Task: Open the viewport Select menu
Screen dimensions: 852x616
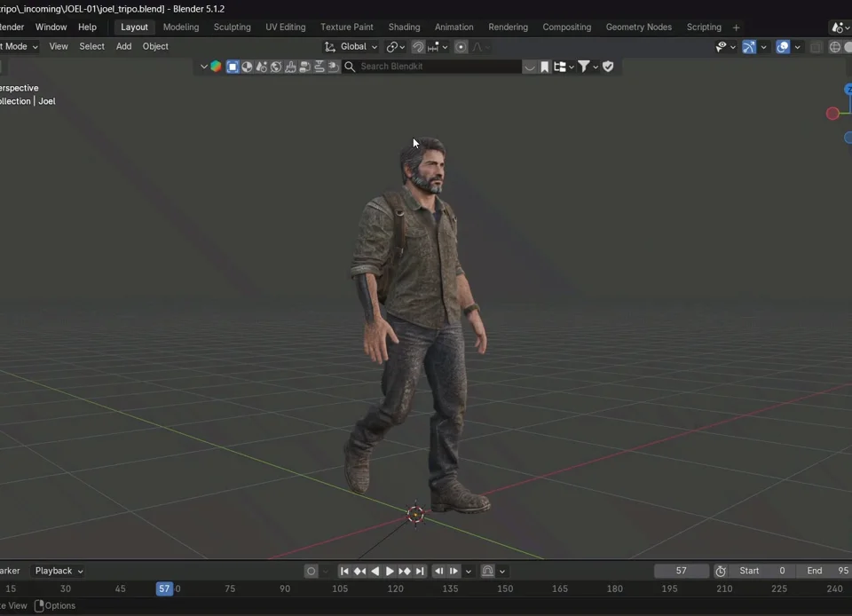Action: 91,47
